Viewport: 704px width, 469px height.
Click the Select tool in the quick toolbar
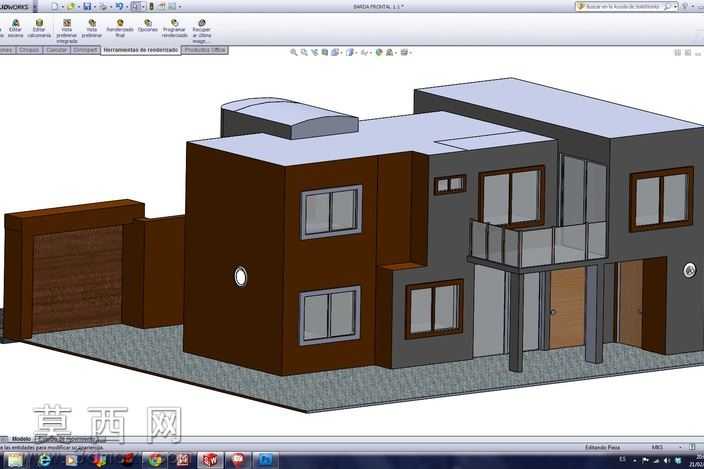click(136, 6)
